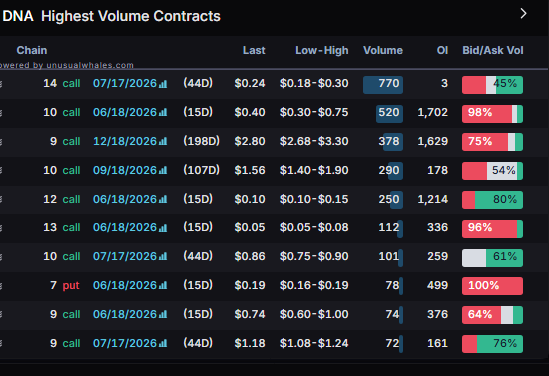
Task: Open the 06/18/2026 expiry link for strike 12
Action: [125, 200]
